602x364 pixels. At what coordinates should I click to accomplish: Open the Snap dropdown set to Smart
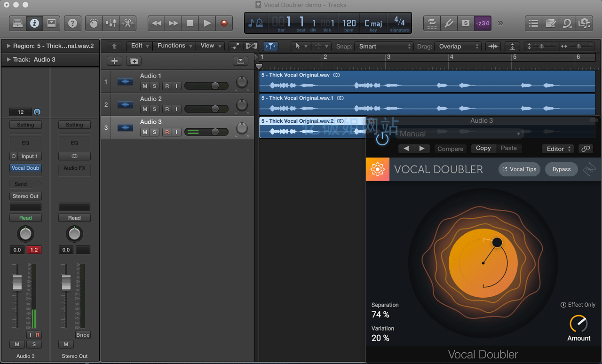384,46
